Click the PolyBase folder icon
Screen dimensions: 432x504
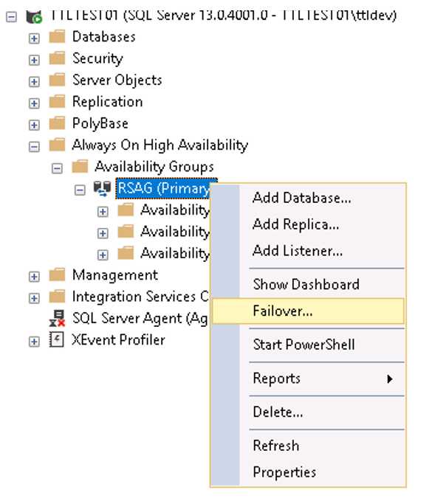point(58,122)
